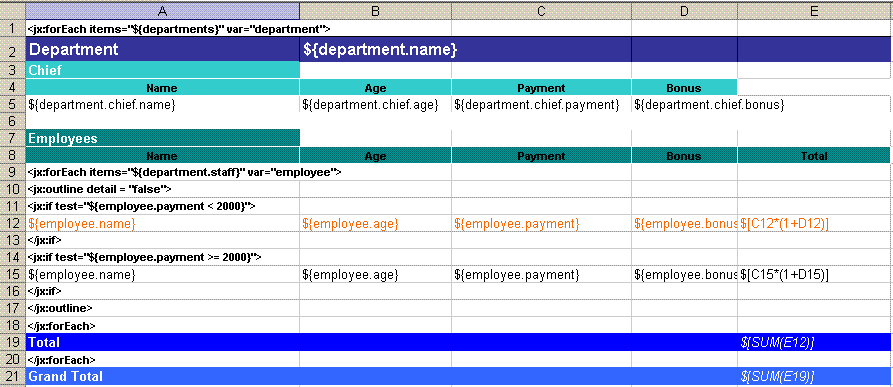893x387 pixels.
Task: Select the Employees heading cell
Action: coord(163,138)
